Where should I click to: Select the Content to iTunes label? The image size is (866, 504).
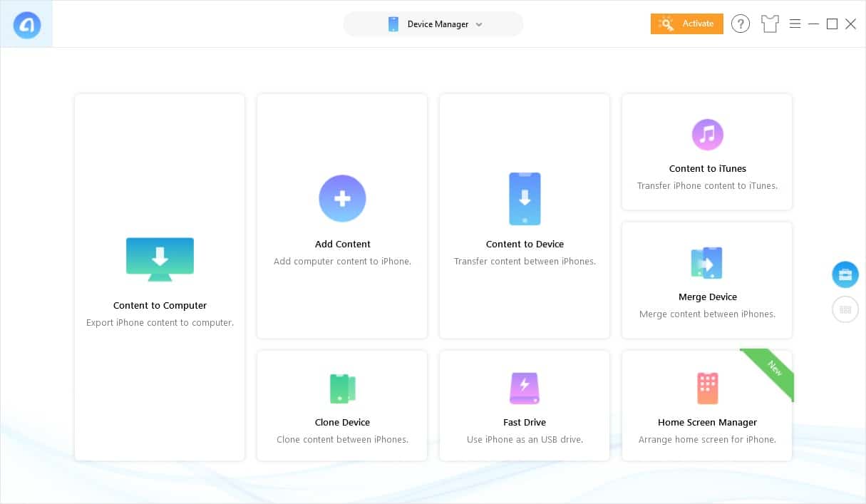(708, 169)
